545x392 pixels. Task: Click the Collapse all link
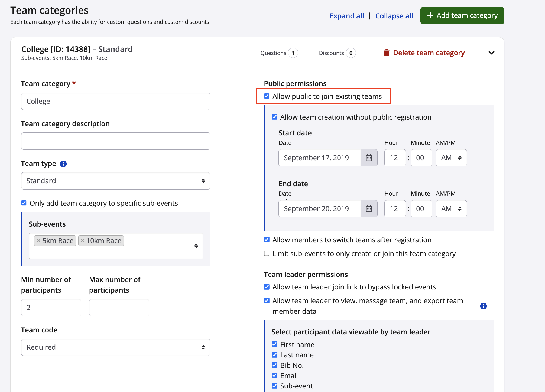pos(394,16)
